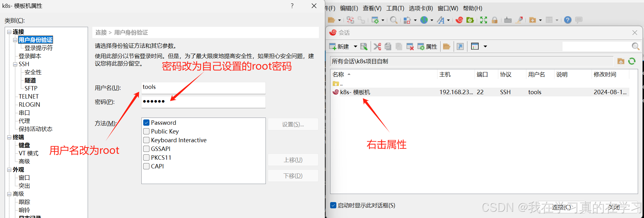Click the Open session folder icon in main toolbar

click(x=332, y=20)
